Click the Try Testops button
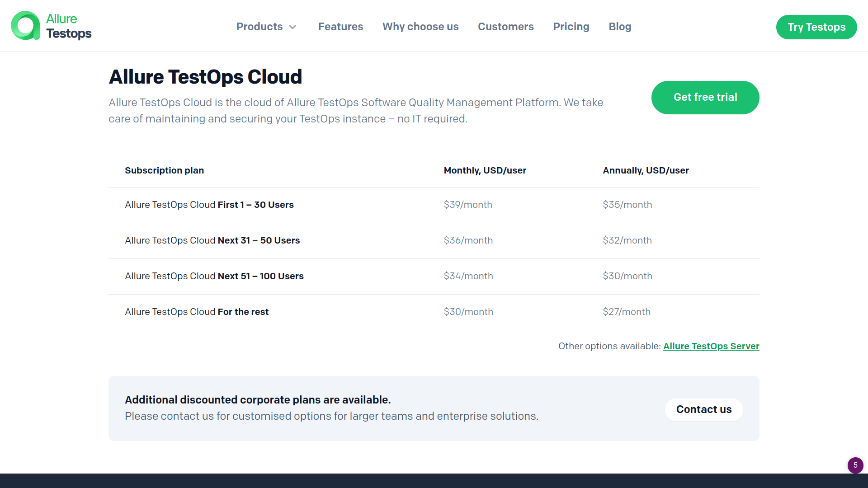Image resolution: width=868 pixels, height=488 pixels. (x=816, y=27)
